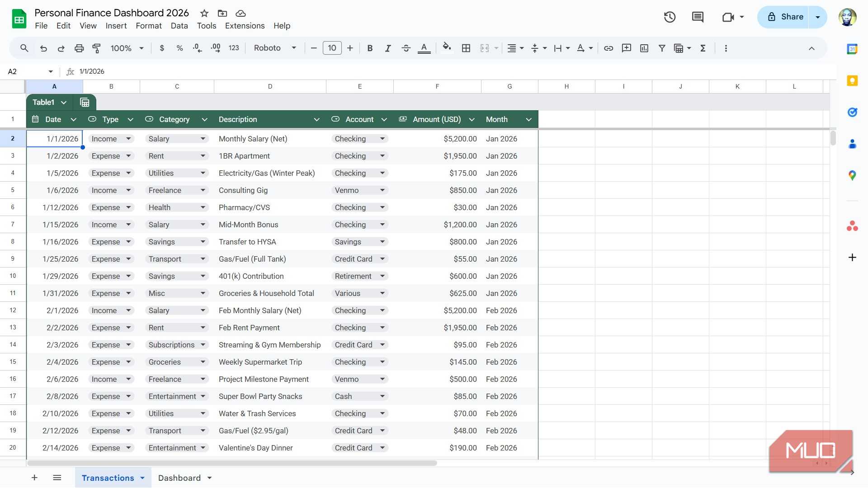Screen dimensions: 868x488
Task: Open the fill color picker
Action: coord(447,48)
